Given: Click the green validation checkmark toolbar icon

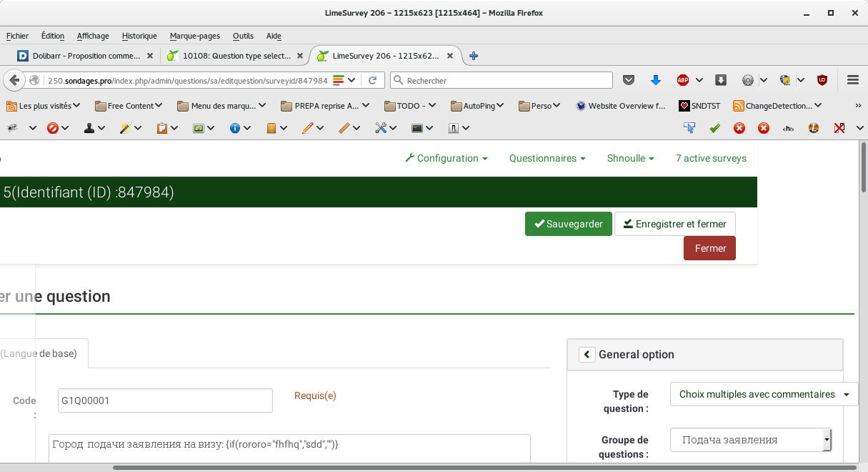Looking at the screenshot, I should point(714,128).
